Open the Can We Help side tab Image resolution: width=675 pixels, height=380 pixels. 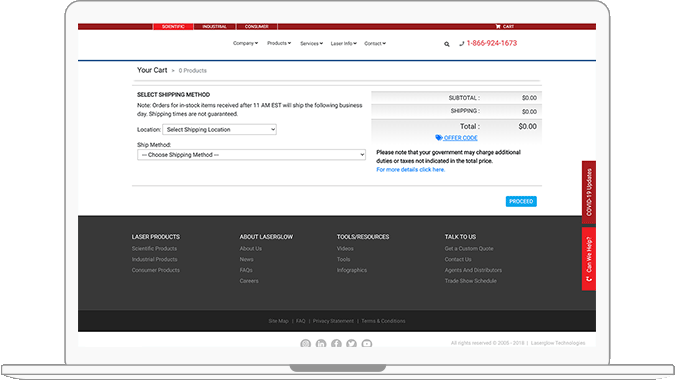[x=588, y=259]
